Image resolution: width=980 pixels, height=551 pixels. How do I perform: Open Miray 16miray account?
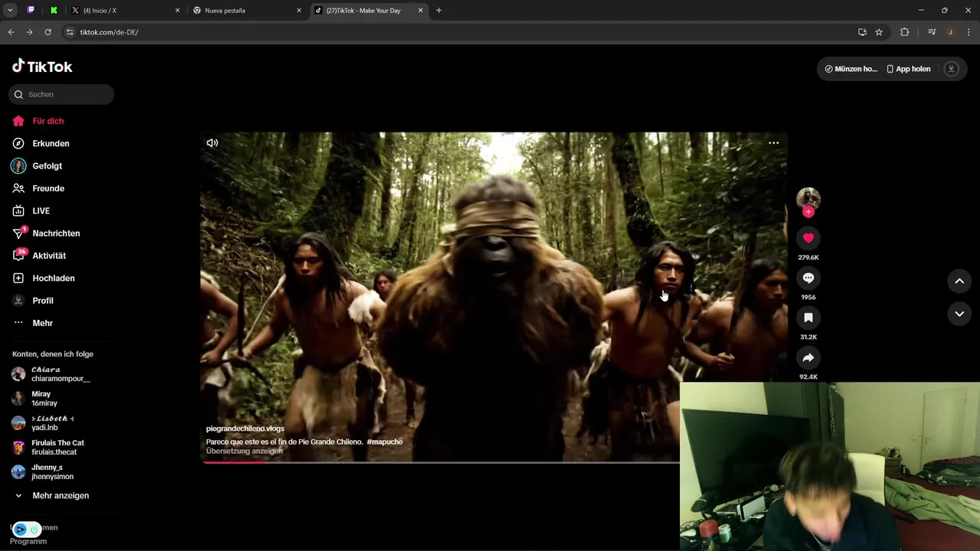44,399
